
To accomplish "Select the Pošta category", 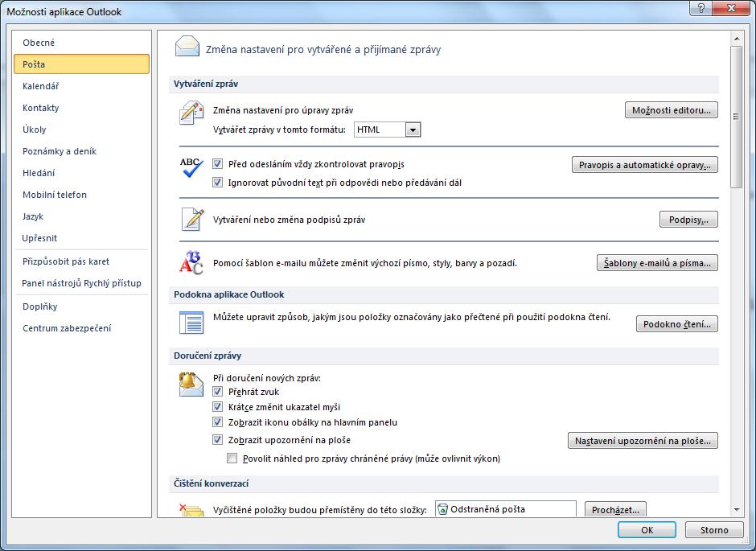I will (x=81, y=64).
